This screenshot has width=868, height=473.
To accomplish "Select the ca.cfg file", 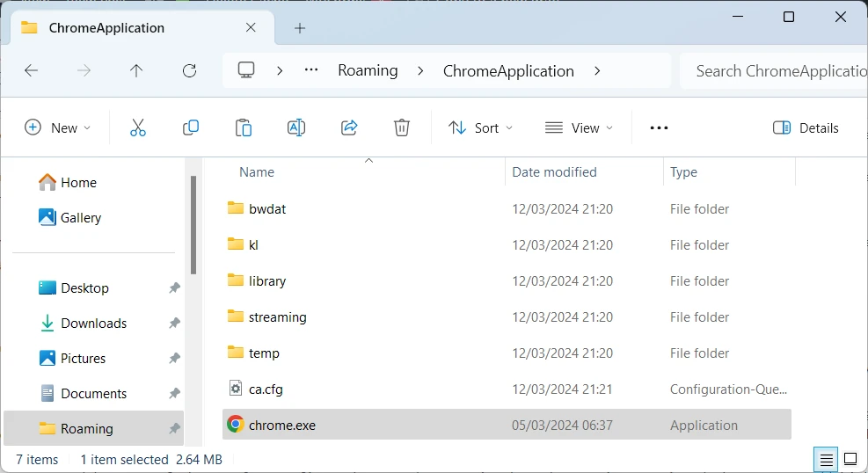I will pyautogui.click(x=507, y=389).
